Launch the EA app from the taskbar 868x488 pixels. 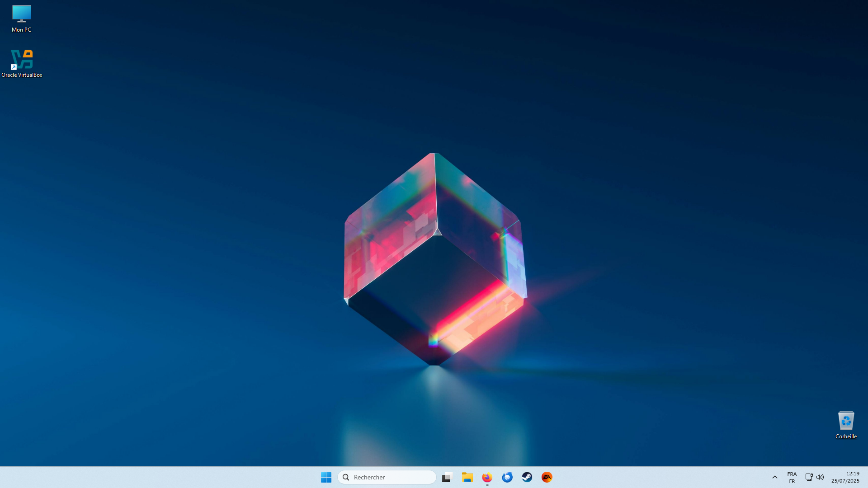tap(547, 477)
